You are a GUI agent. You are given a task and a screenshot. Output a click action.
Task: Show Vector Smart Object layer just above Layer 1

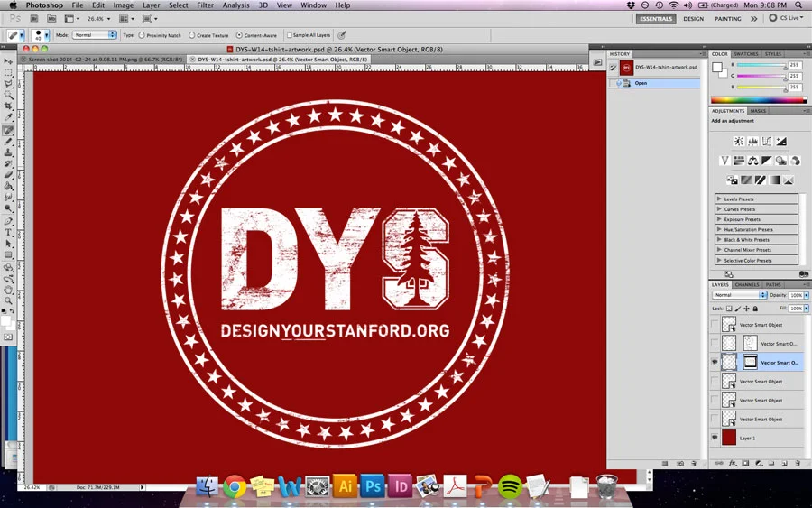[715, 419]
